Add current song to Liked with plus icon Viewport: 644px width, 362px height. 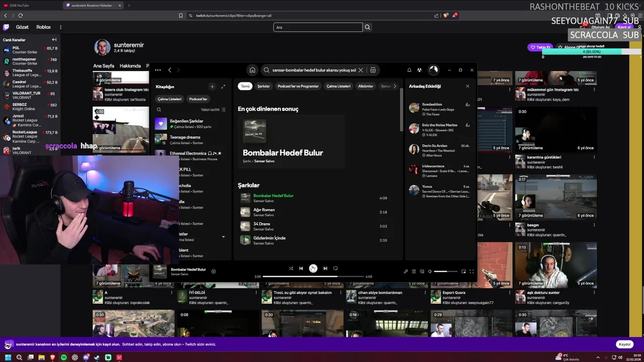[213, 271]
